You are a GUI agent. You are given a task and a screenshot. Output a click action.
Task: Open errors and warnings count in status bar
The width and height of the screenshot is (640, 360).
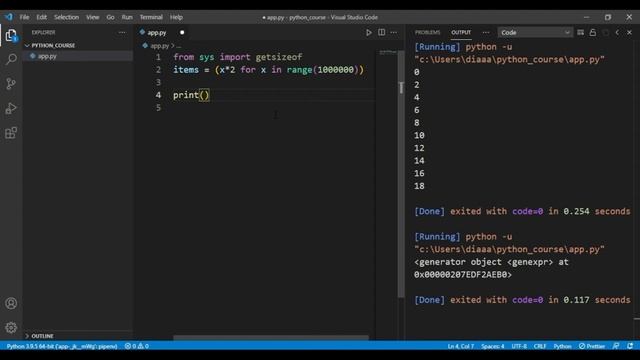137,346
